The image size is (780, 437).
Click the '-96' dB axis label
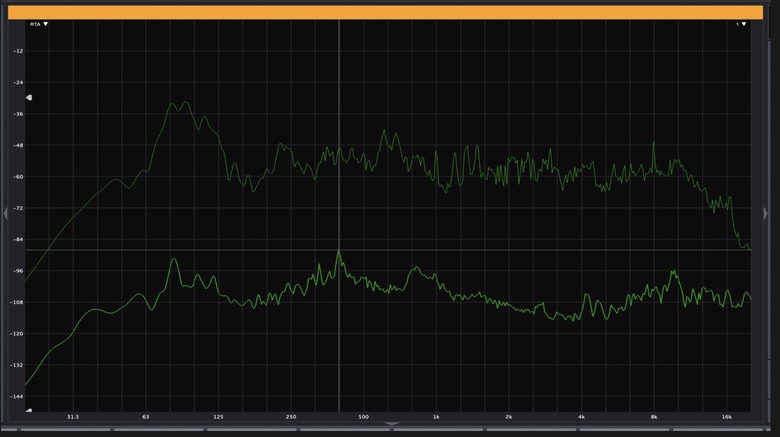pos(18,271)
